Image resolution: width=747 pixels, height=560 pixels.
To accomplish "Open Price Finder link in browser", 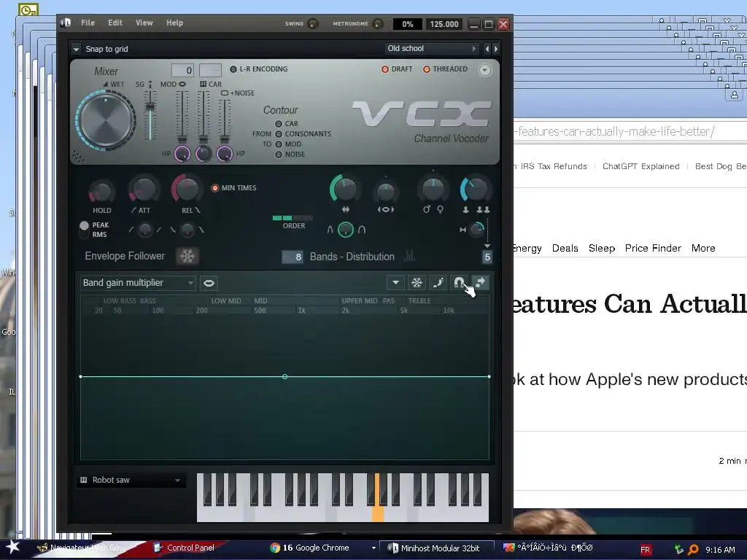I will pos(653,248).
